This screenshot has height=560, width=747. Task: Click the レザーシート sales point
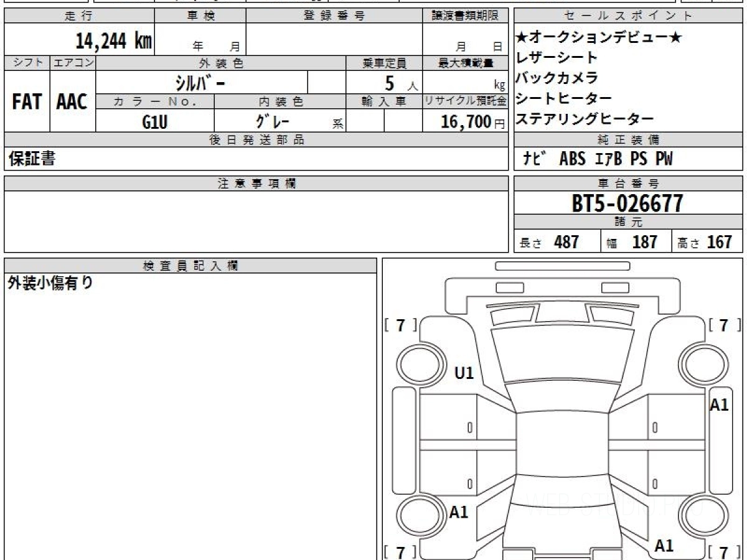557,58
